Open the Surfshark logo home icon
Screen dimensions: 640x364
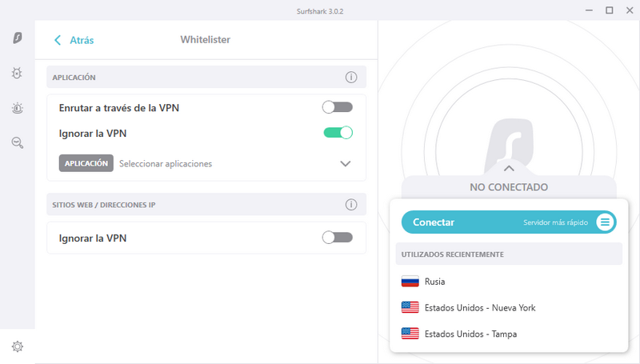pos(18,38)
